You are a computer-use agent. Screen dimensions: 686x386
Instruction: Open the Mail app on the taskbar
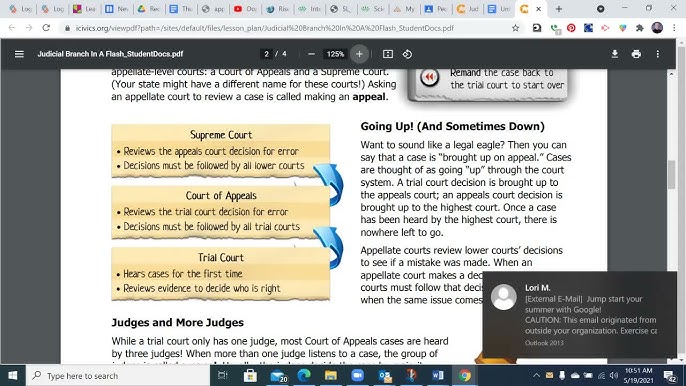point(278,375)
